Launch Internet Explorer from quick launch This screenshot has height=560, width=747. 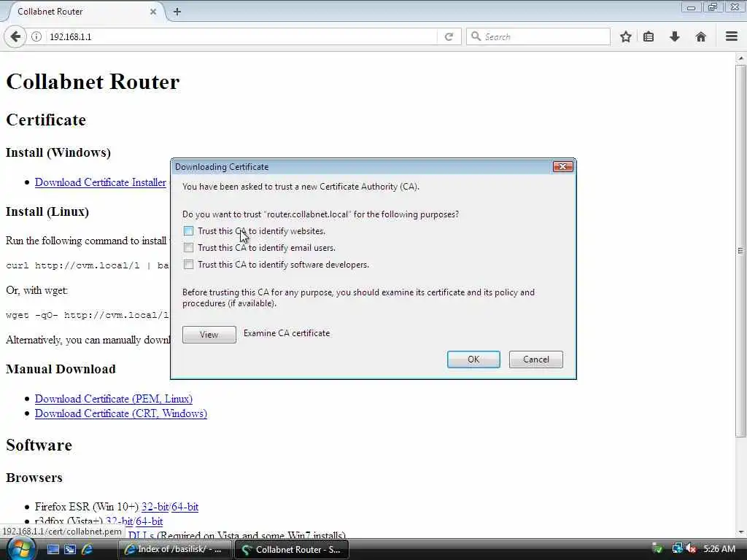click(x=87, y=549)
